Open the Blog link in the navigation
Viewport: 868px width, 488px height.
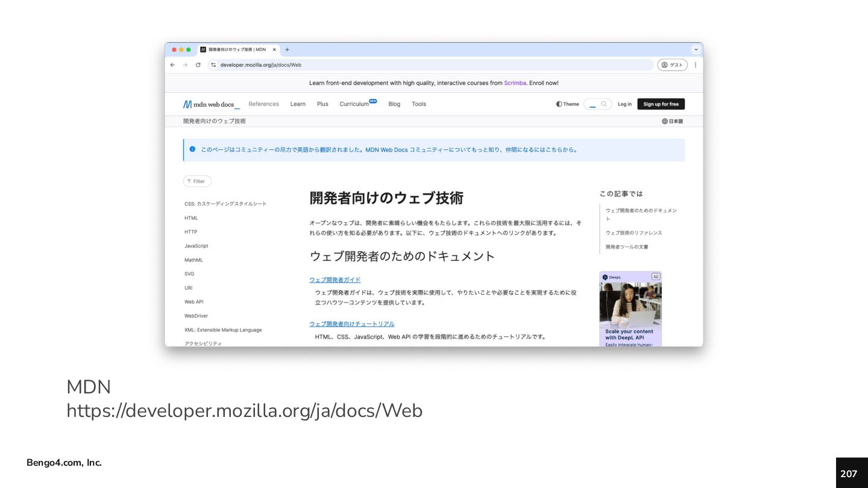394,104
